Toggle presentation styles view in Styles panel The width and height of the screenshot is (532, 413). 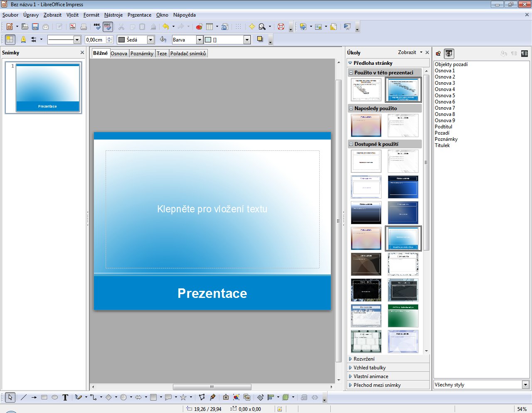pyautogui.click(x=449, y=53)
